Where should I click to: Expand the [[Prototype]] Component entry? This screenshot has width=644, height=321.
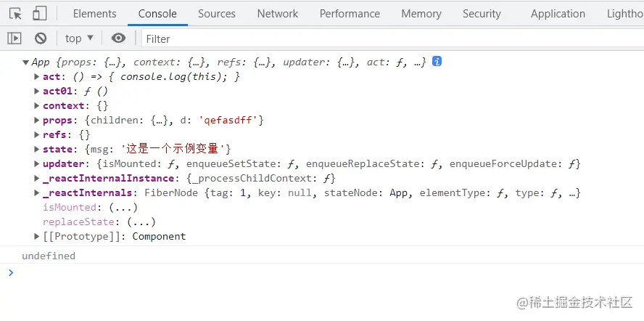point(37,237)
